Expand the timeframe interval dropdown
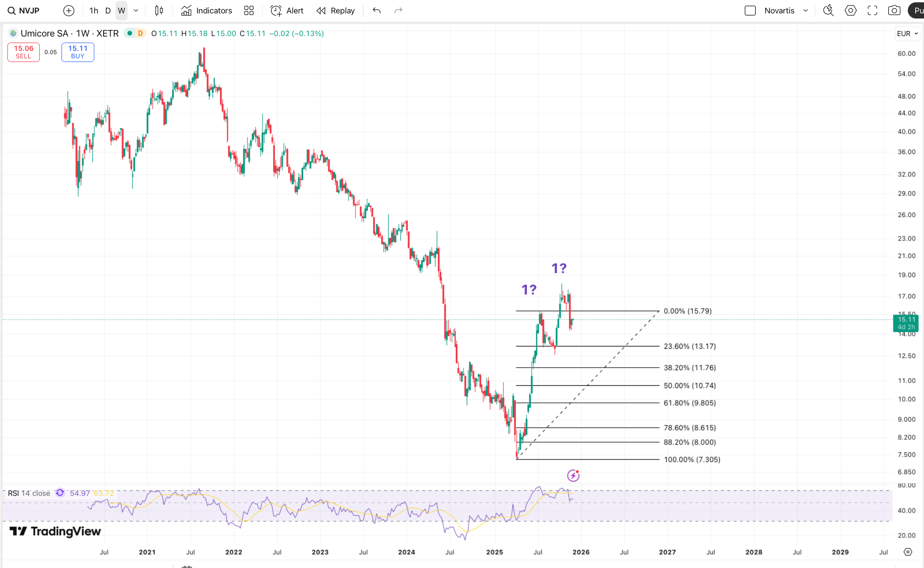924x568 pixels. point(136,11)
